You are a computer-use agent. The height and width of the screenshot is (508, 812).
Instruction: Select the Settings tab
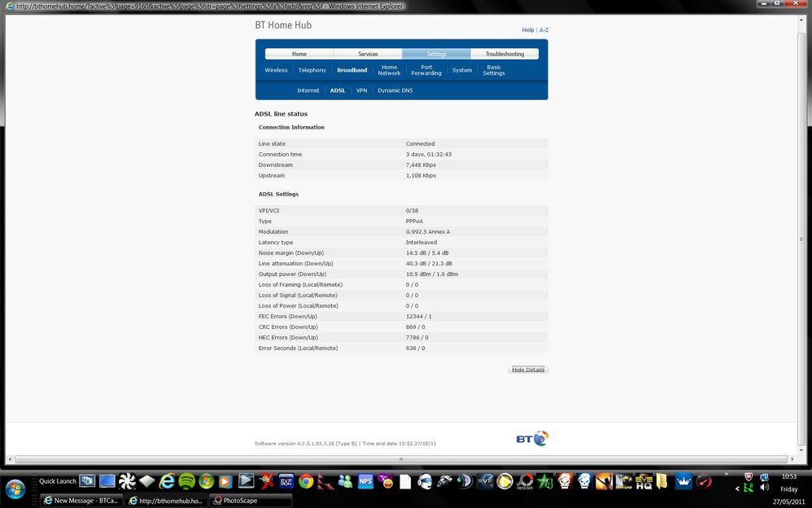pyautogui.click(x=436, y=54)
